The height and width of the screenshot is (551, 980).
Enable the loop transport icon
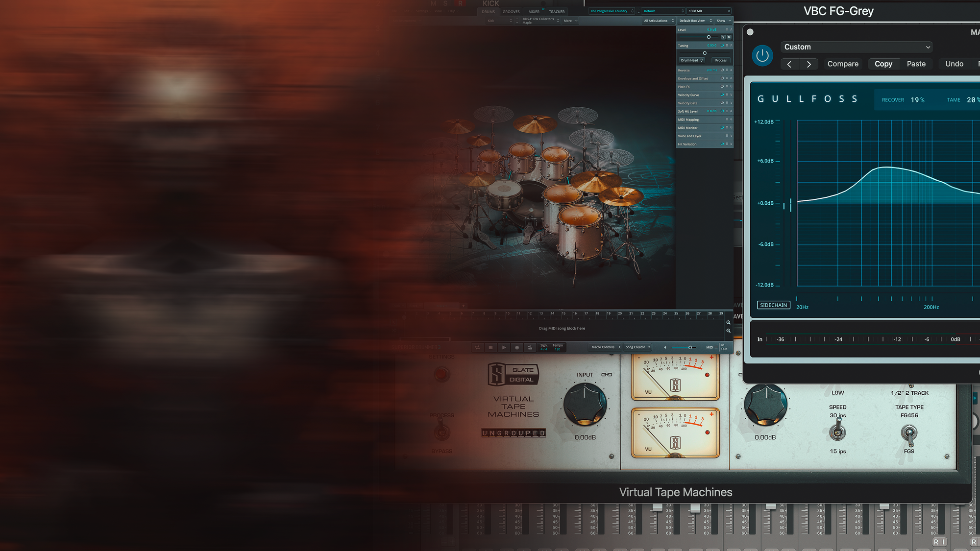coord(477,347)
